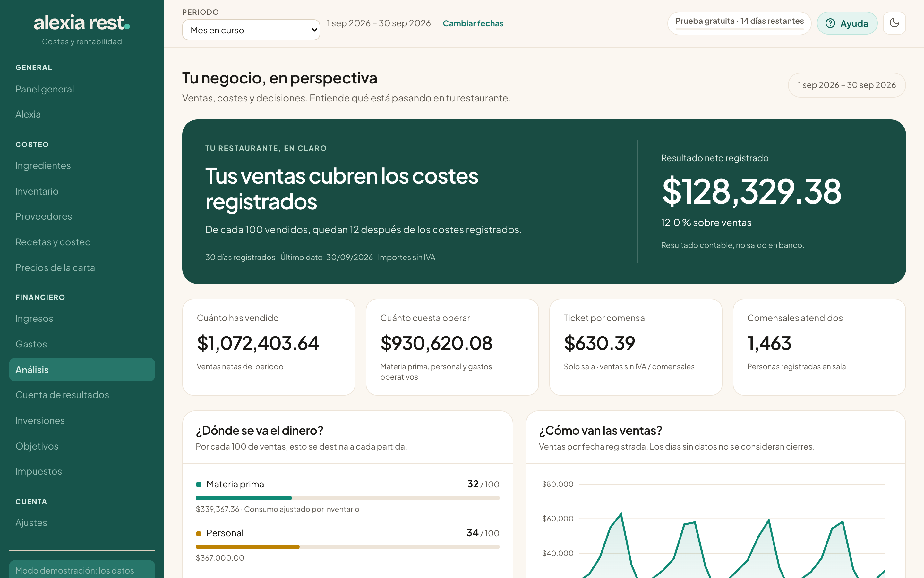
Task: Click Cuánto cuesta operar card
Action: (452, 347)
